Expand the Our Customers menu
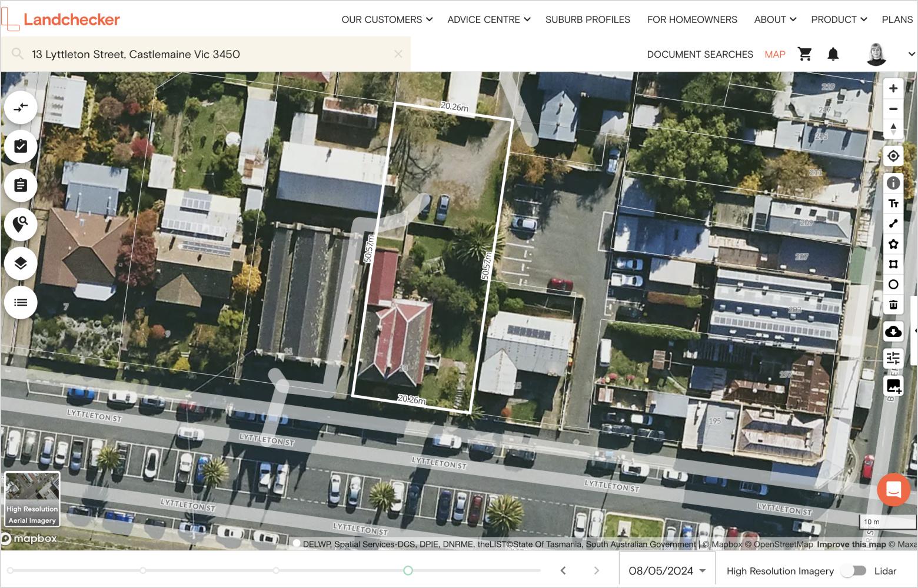 click(387, 19)
